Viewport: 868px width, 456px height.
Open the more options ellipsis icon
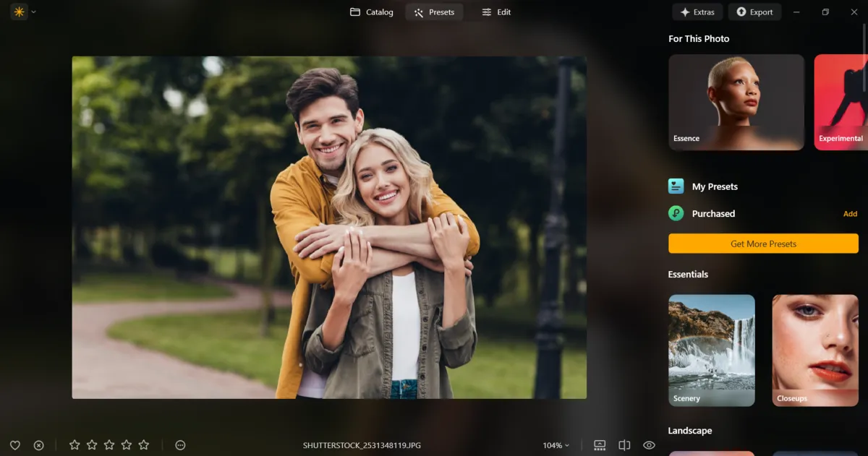click(181, 445)
